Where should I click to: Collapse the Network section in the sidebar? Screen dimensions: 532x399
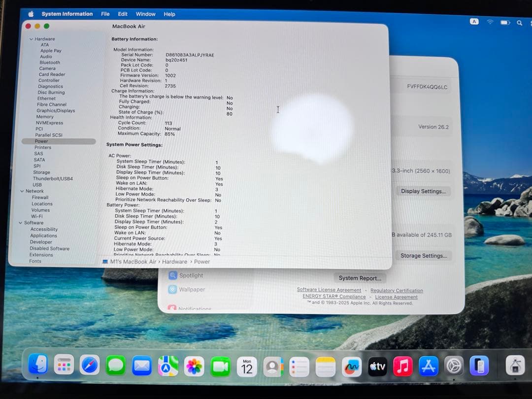tap(22, 191)
